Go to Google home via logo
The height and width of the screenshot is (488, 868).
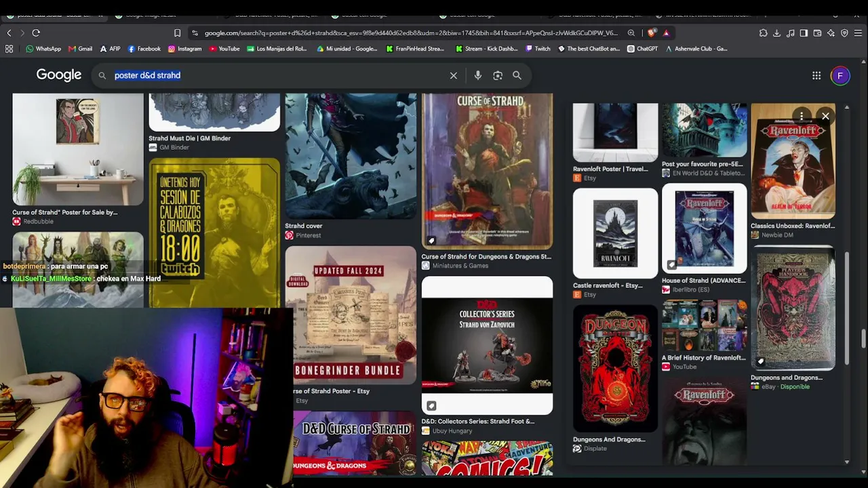pos(59,75)
